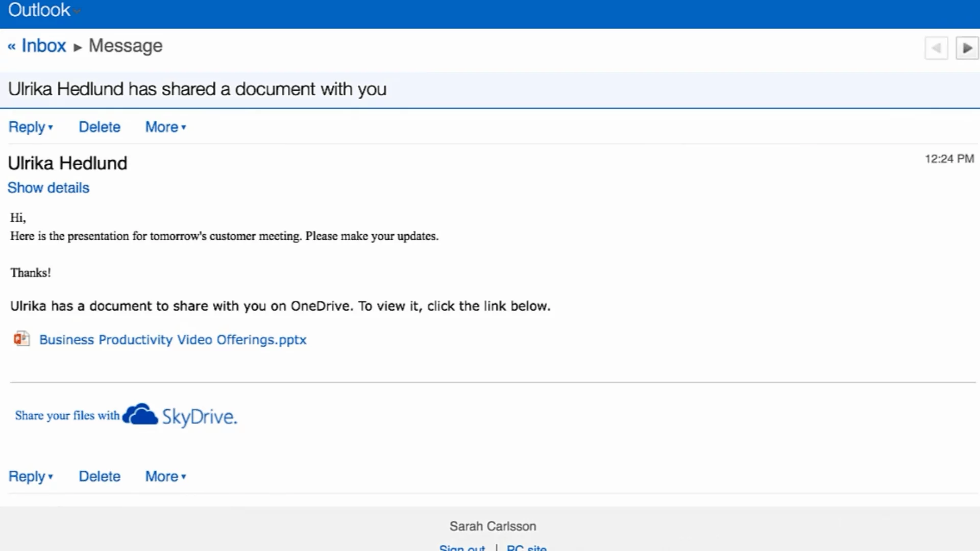Delete the message using top Delete link
980x551 pixels.
coord(100,127)
